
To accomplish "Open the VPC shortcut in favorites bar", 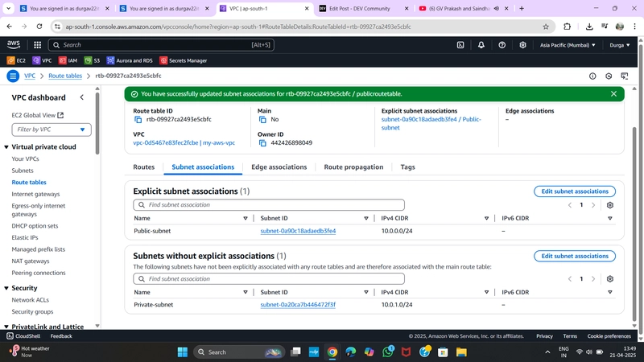I will pos(43,60).
